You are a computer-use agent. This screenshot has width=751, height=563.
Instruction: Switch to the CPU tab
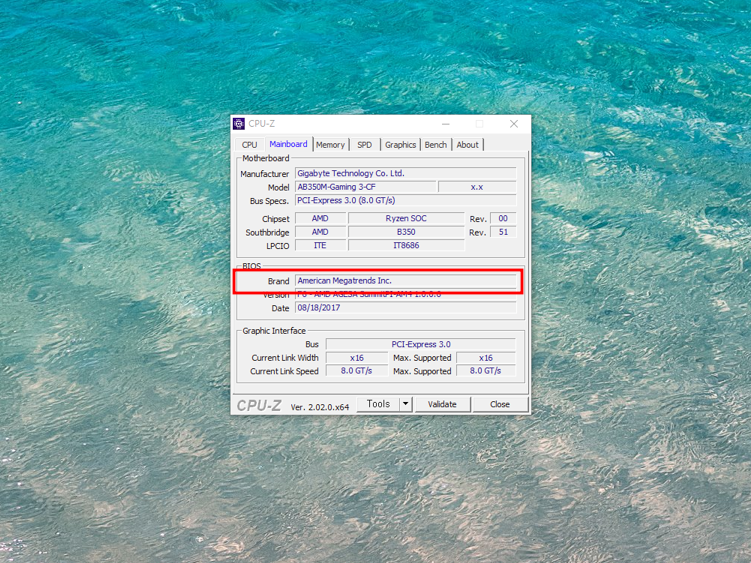249,145
